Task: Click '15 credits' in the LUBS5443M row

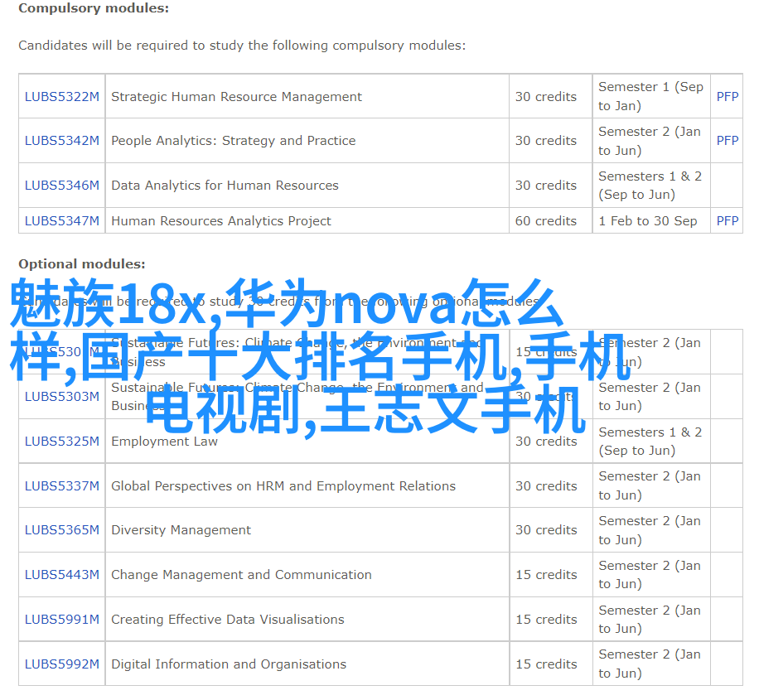Action: pos(546,575)
